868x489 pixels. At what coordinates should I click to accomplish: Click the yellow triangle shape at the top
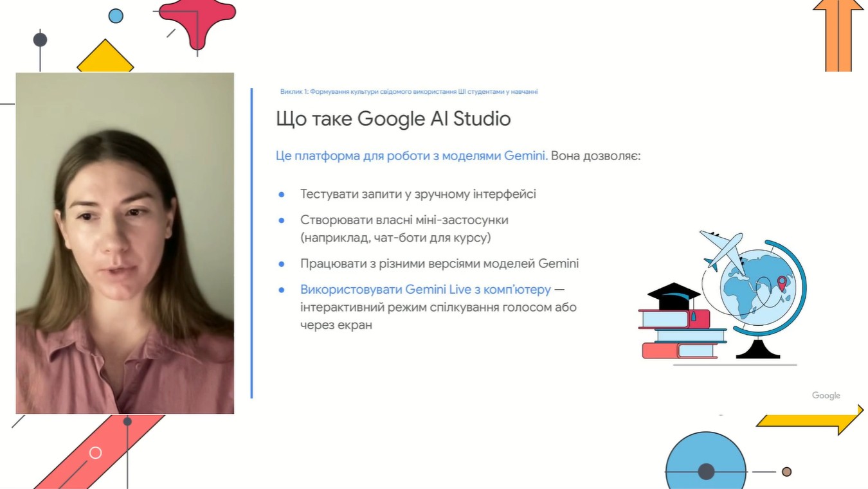(x=105, y=59)
